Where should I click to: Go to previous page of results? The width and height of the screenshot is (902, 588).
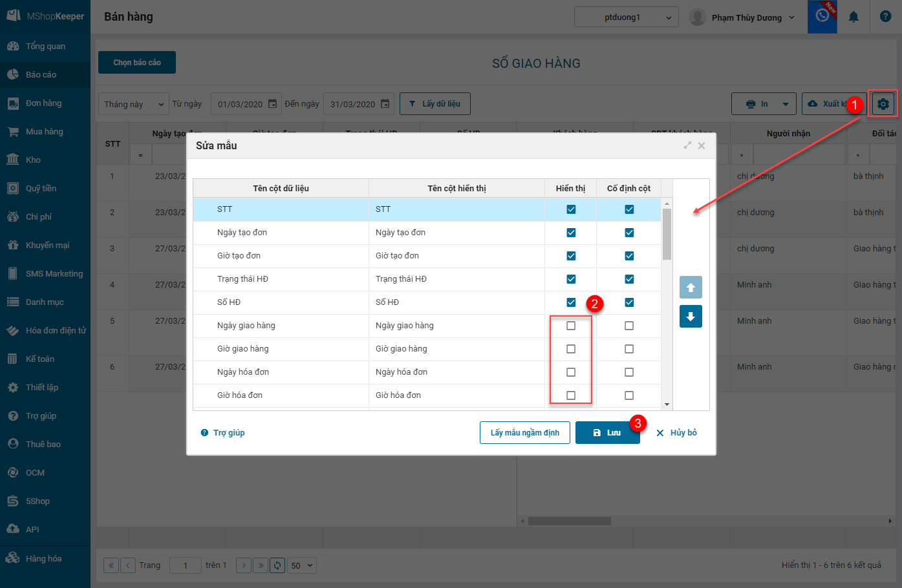point(128,565)
